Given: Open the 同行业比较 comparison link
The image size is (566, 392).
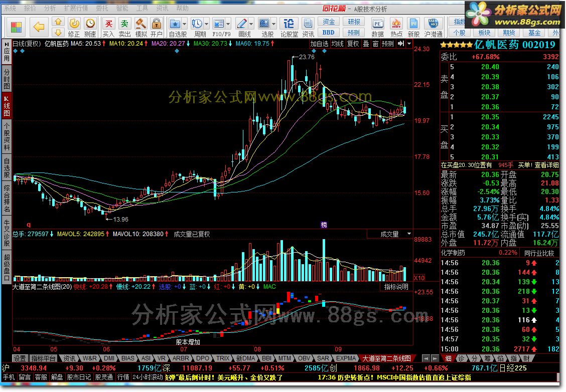Looking at the screenshot, I should pos(539,253).
